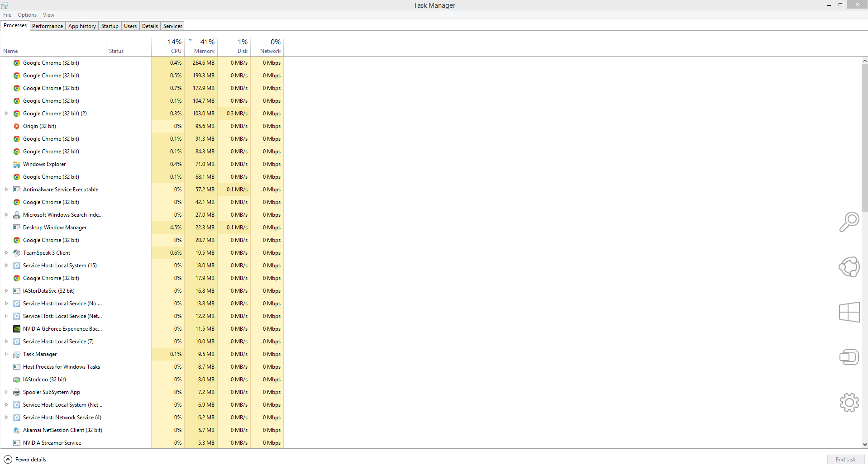Click the NVIDIA Streamer Service icon

point(17,443)
